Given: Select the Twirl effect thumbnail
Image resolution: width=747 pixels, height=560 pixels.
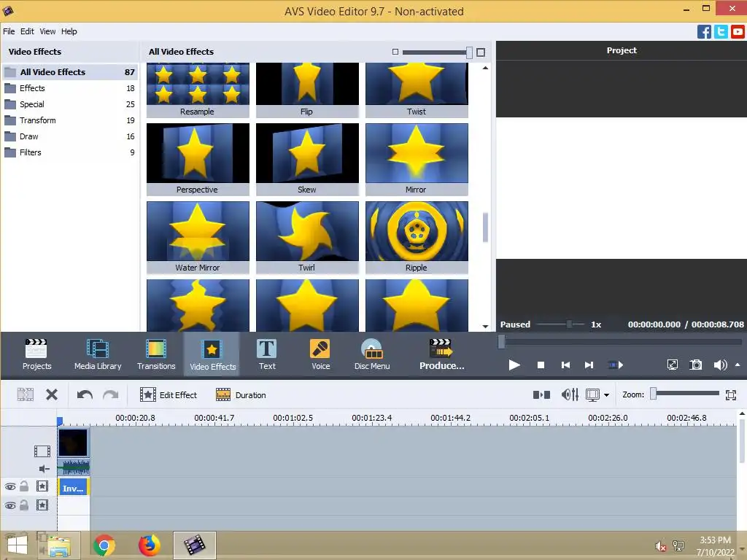Looking at the screenshot, I should [x=307, y=237].
